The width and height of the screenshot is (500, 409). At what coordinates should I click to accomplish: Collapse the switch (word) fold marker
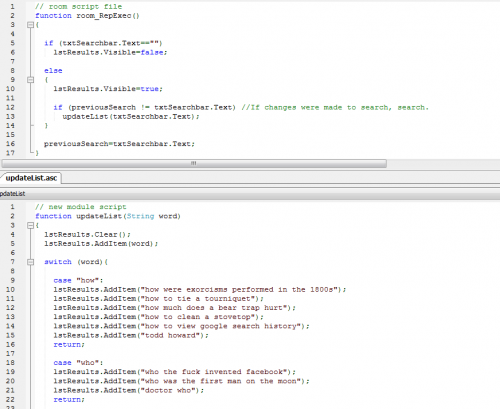tap(30, 262)
